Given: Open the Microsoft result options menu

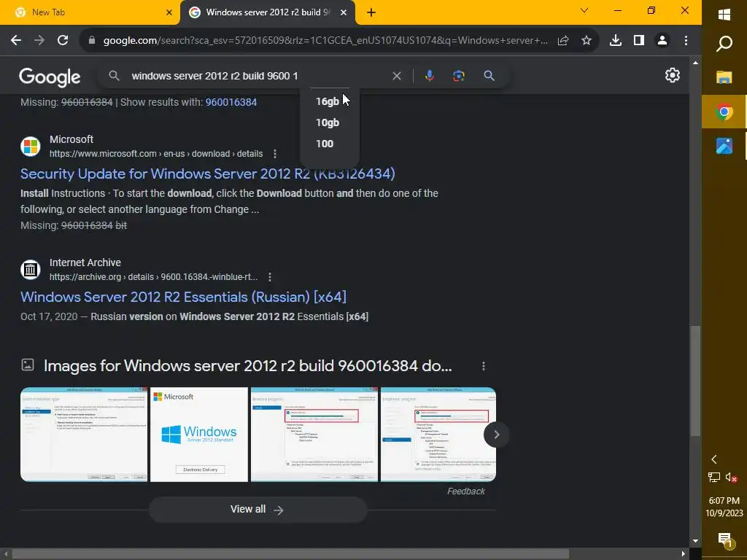Looking at the screenshot, I should click(x=275, y=154).
